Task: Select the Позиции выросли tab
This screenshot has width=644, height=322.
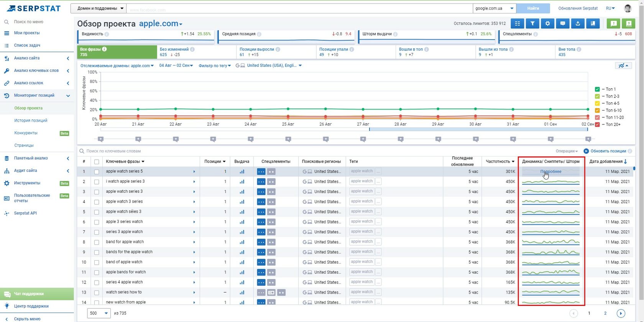Action: pyautogui.click(x=276, y=52)
